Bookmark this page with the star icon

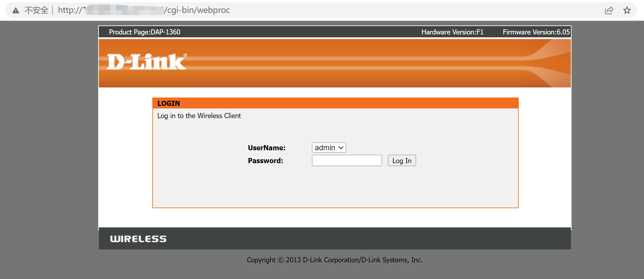click(x=627, y=11)
